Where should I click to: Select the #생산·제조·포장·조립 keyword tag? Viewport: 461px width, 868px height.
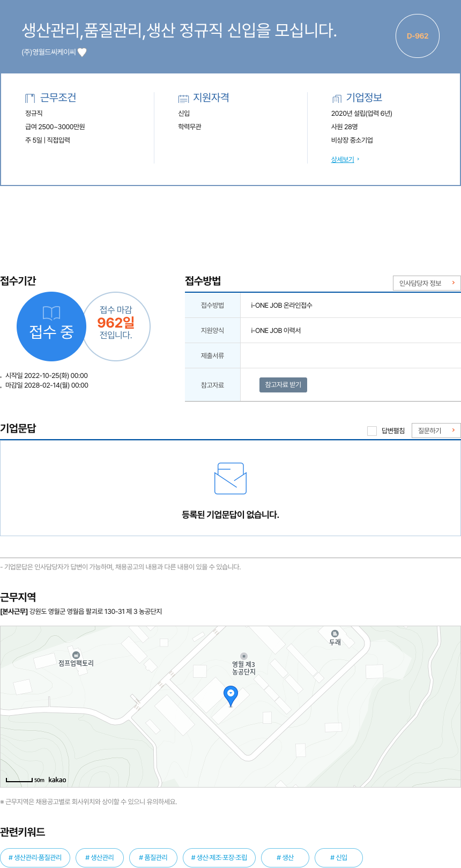tap(219, 857)
